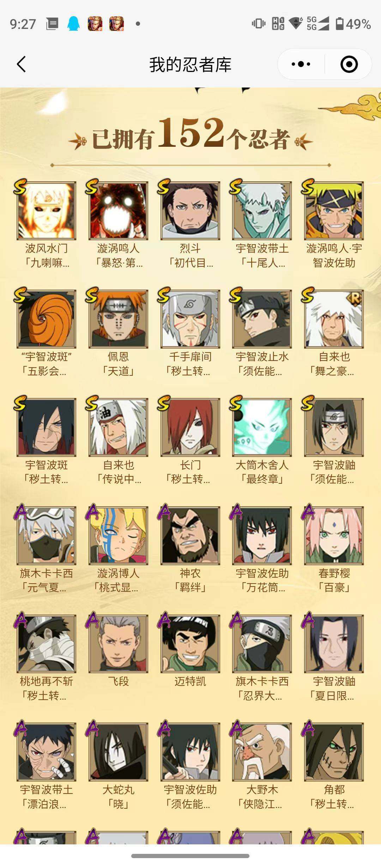The height and width of the screenshot is (868, 381).
Task: Tap the 迈特凯 ninja avatar
Action: [x=190, y=644]
